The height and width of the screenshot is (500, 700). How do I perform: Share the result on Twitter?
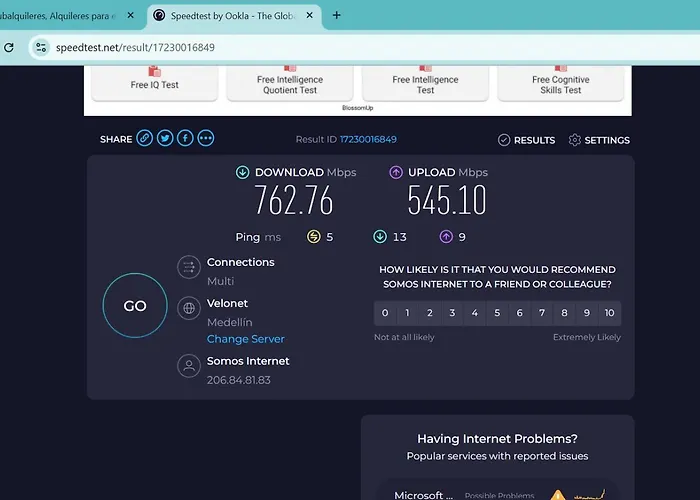coord(165,138)
